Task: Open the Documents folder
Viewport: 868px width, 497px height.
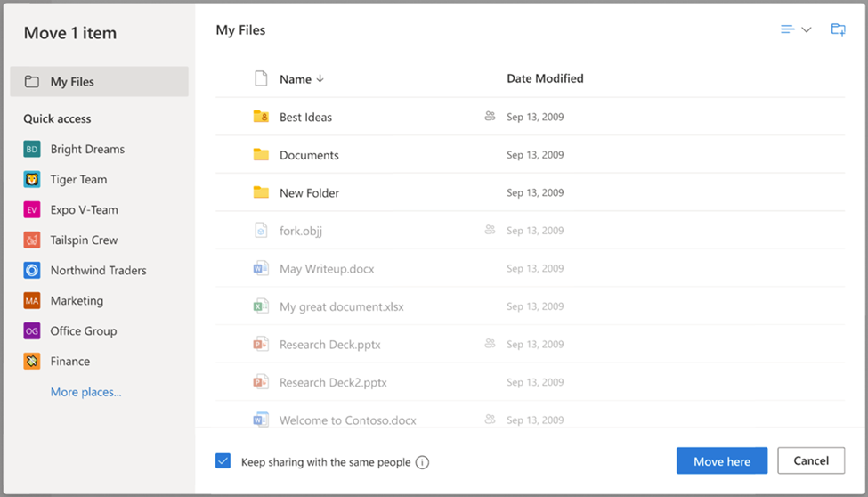Action: pos(309,155)
